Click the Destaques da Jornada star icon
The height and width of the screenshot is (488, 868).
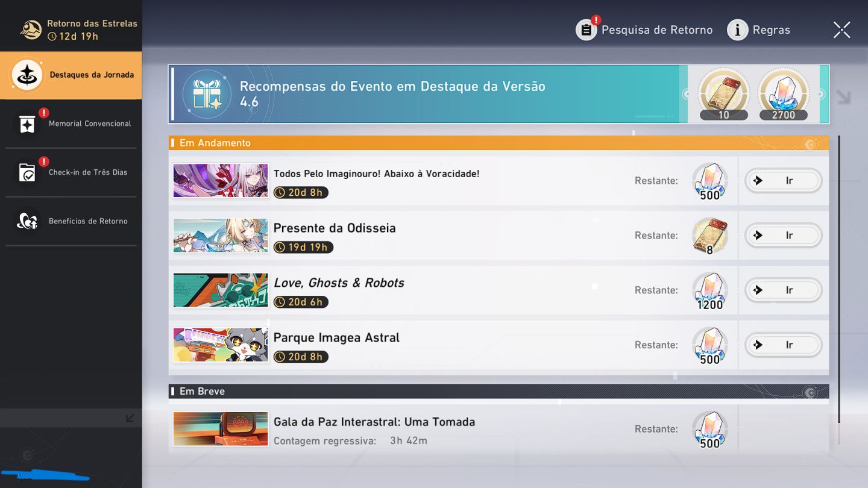27,75
